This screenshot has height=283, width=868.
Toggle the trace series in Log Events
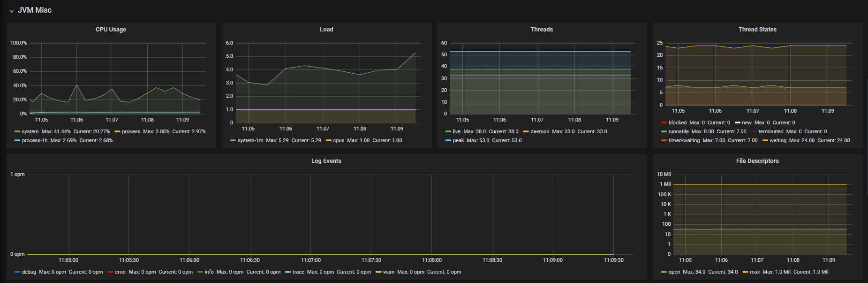click(298, 272)
